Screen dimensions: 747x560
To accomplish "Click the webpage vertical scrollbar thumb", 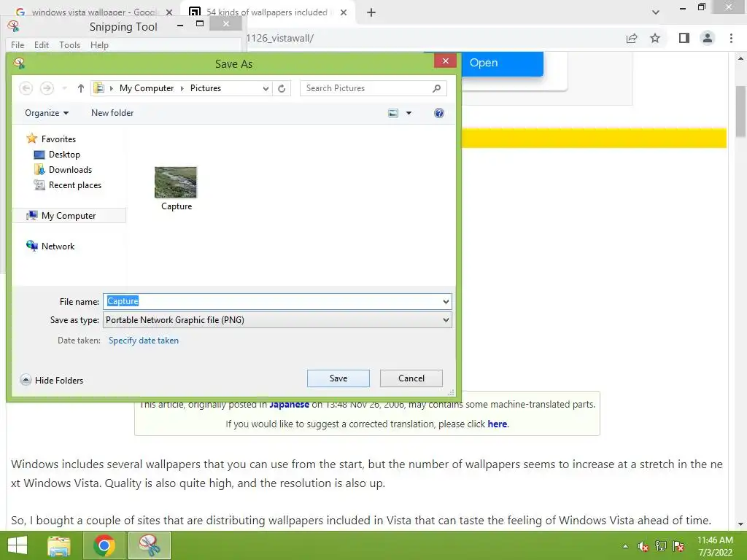I will 741,112.
